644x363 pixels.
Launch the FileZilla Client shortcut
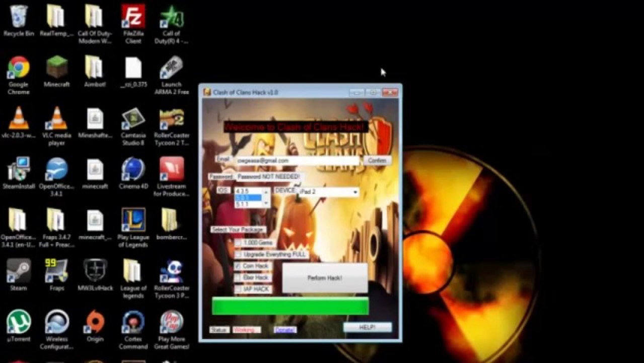coord(133,24)
